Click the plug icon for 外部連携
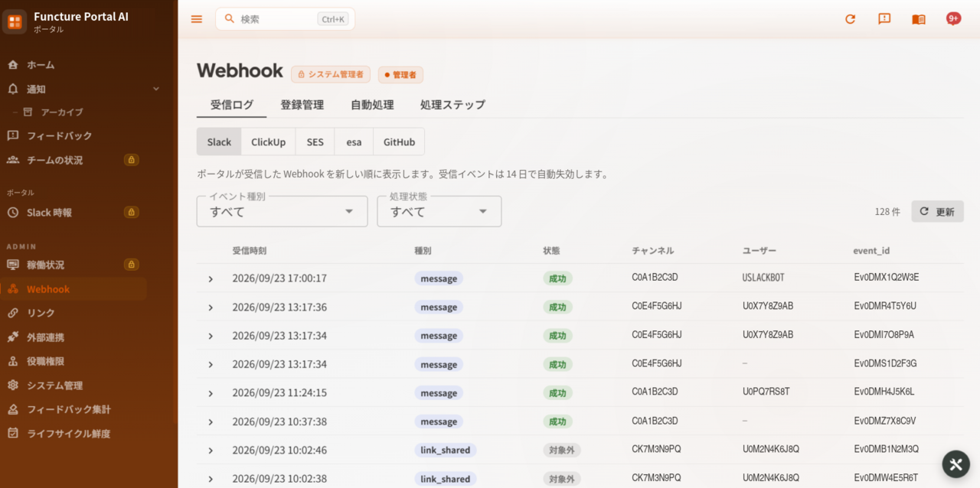The height and width of the screenshot is (488, 980). [x=13, y=337]
